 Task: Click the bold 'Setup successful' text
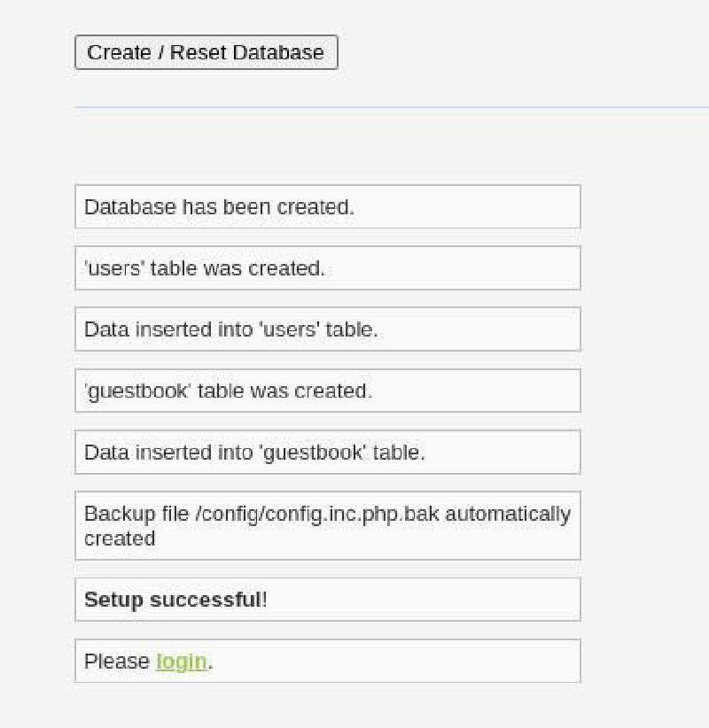(172, 600)
